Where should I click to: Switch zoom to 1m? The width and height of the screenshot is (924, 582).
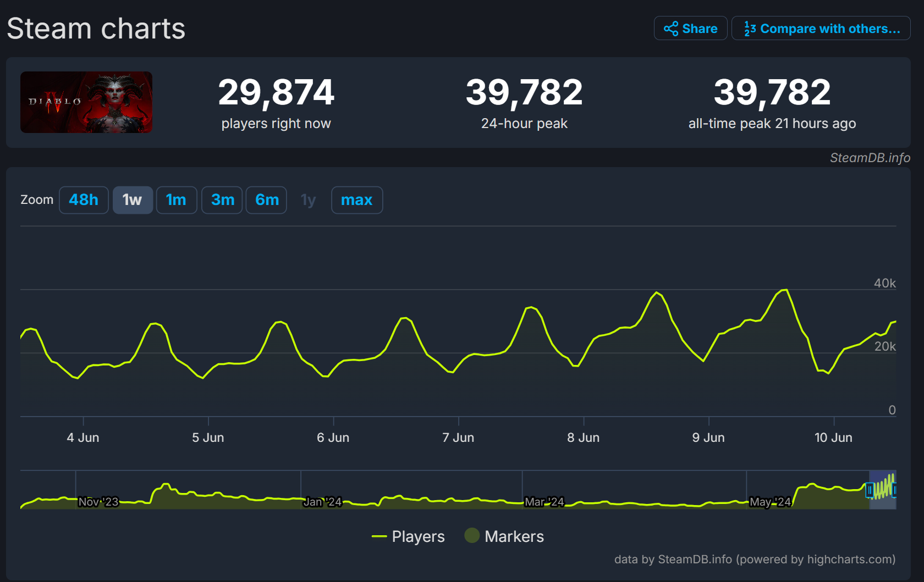pos(177,200)
